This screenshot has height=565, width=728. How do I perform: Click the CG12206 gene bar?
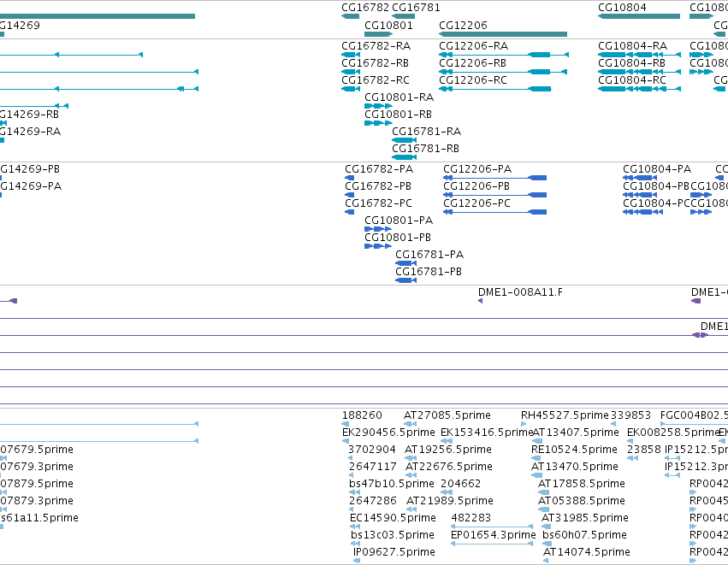[503, 34]
